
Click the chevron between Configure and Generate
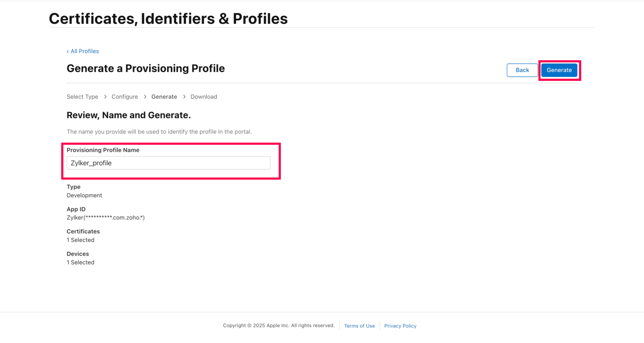145,97
